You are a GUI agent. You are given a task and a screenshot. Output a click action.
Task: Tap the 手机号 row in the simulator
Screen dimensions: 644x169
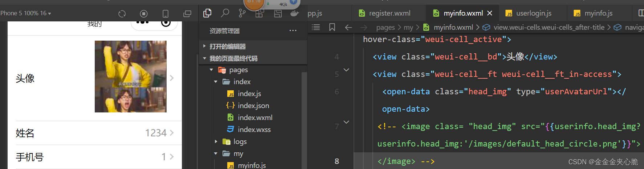(95, 157)
